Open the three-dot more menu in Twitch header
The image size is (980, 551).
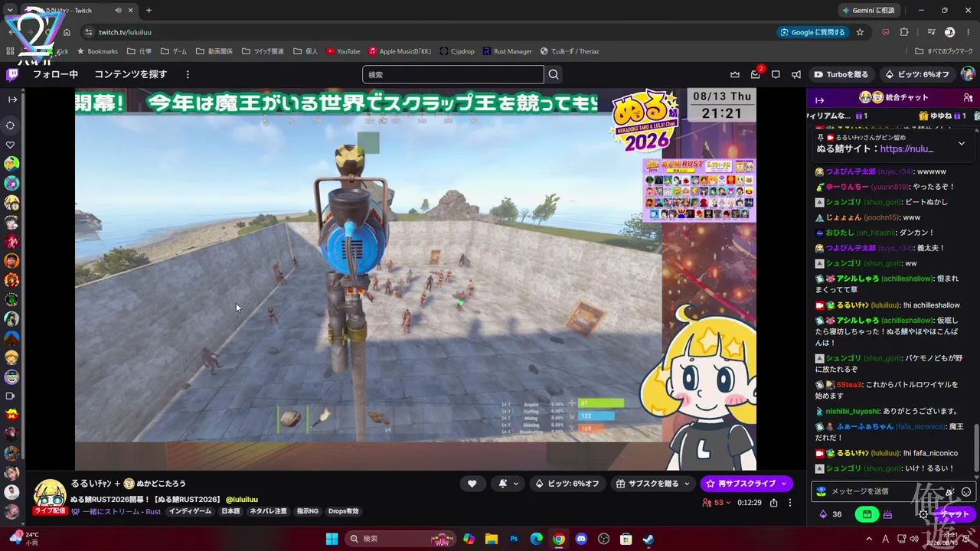tap(188, 74)
